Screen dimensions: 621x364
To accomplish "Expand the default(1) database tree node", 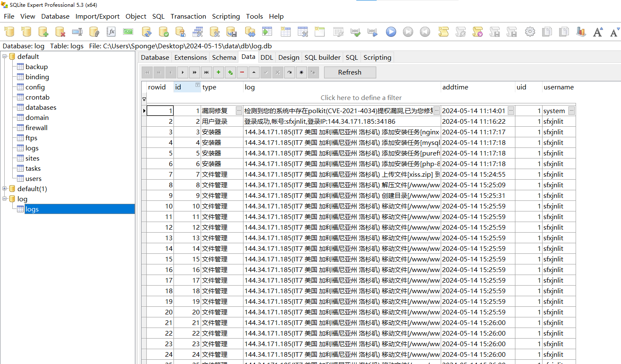I will click(5, 189).
